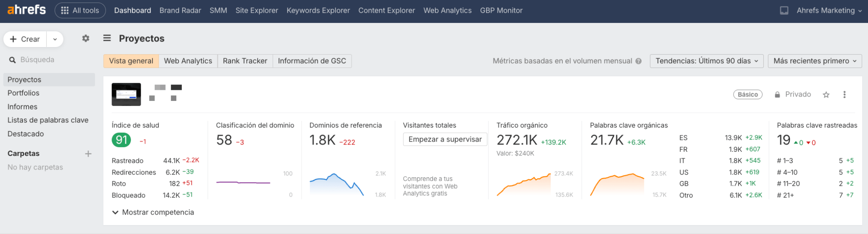
Task: Focus the Búsqueda search field
Action: pos(49,60)
